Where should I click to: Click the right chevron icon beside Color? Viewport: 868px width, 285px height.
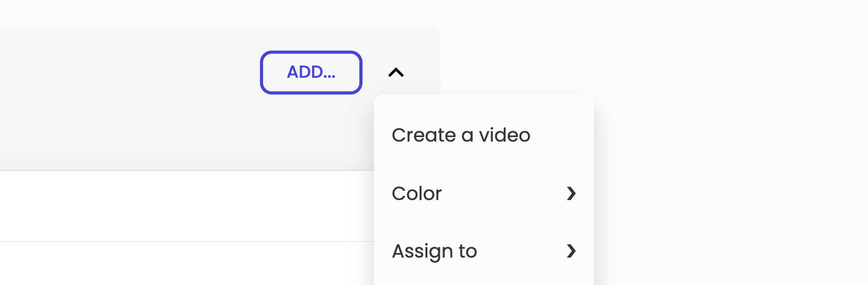(571, 193)
